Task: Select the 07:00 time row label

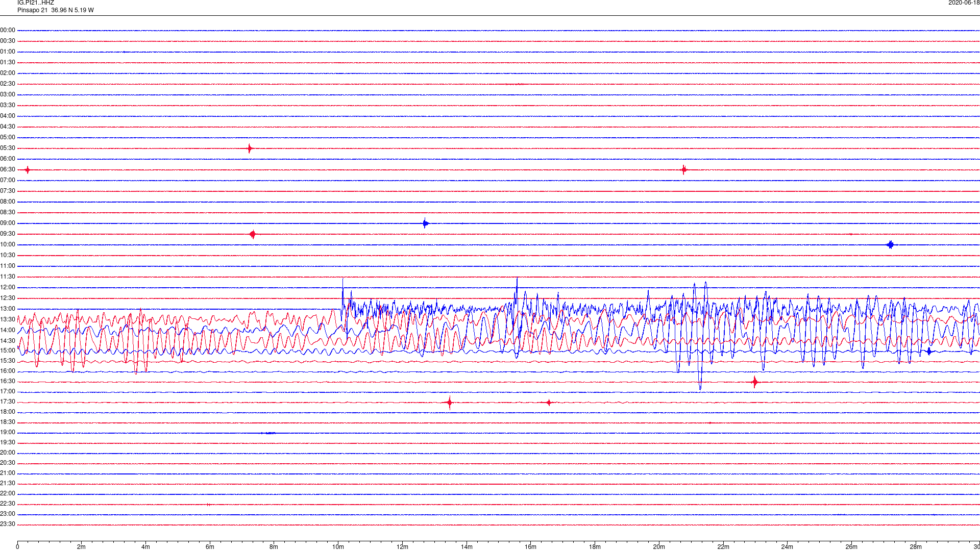Action: point(8,180)
